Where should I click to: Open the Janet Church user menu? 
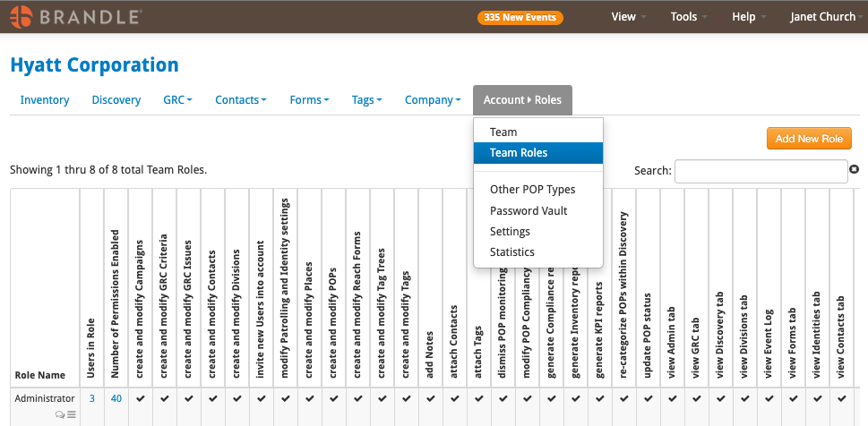click(825, 17)
